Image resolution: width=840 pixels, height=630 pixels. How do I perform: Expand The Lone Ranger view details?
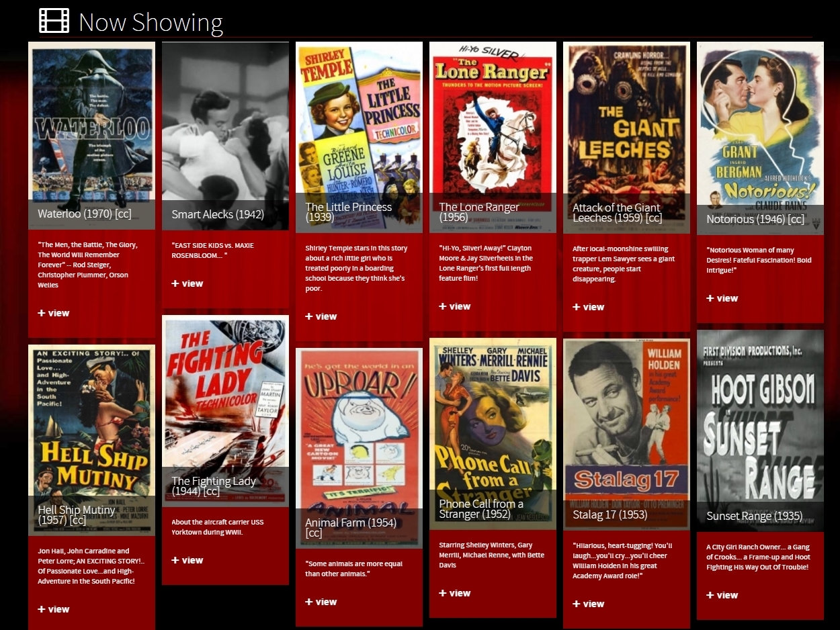point(455,306)
